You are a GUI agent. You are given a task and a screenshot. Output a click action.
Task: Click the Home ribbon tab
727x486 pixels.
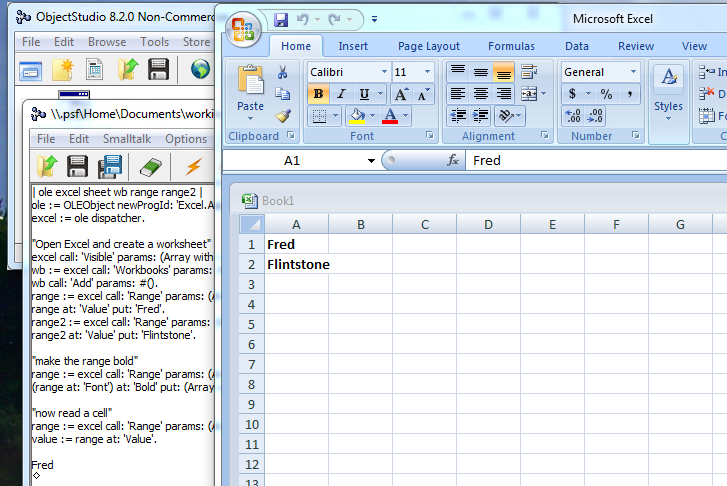click(x=296, y=46)
